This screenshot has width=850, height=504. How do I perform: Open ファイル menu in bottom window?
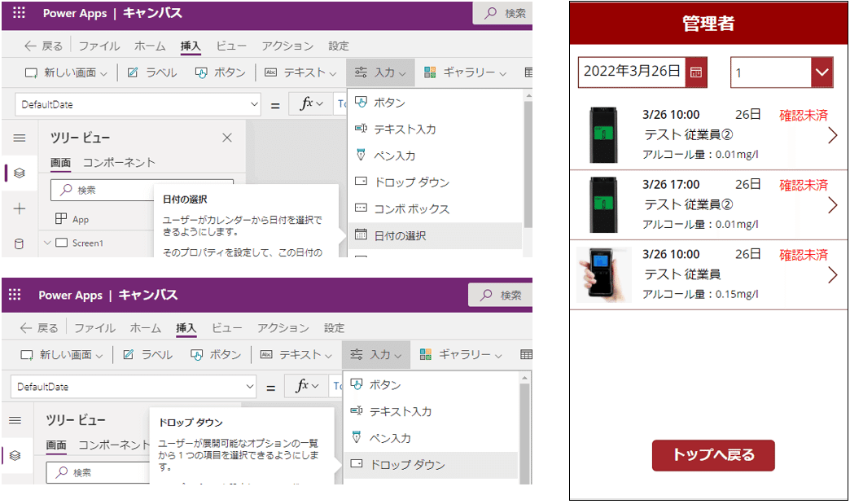pyautogui.click(x=95, y=328)
